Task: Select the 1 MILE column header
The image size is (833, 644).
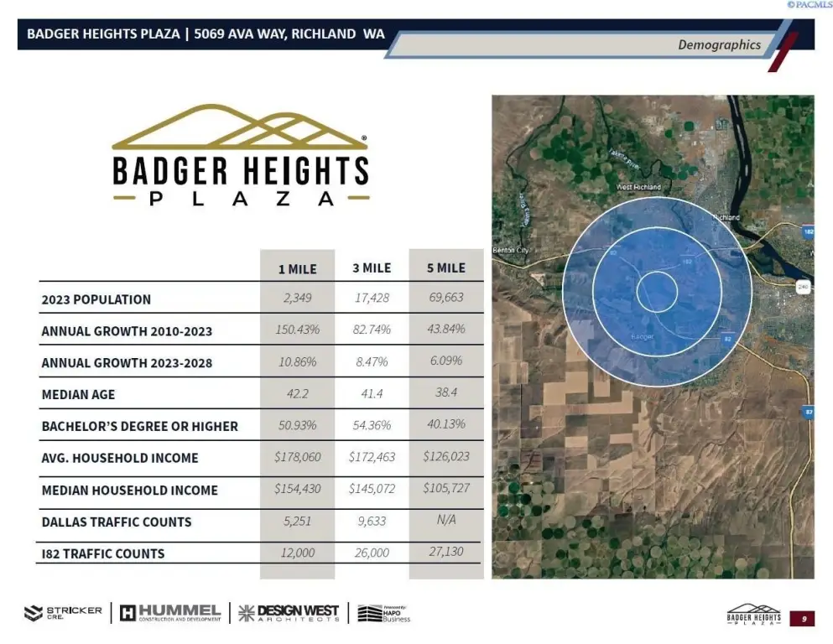Action: pyautogui.click(x=297, y=269)
